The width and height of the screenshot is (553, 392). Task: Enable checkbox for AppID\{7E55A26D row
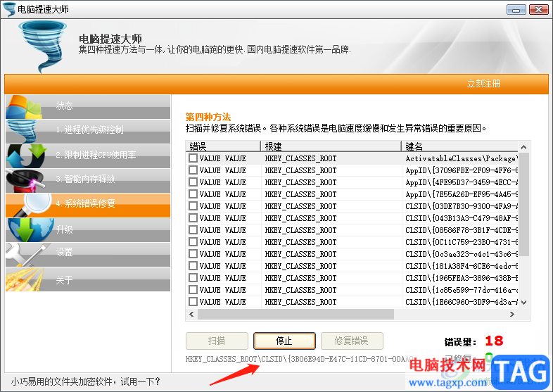point(193,194)
